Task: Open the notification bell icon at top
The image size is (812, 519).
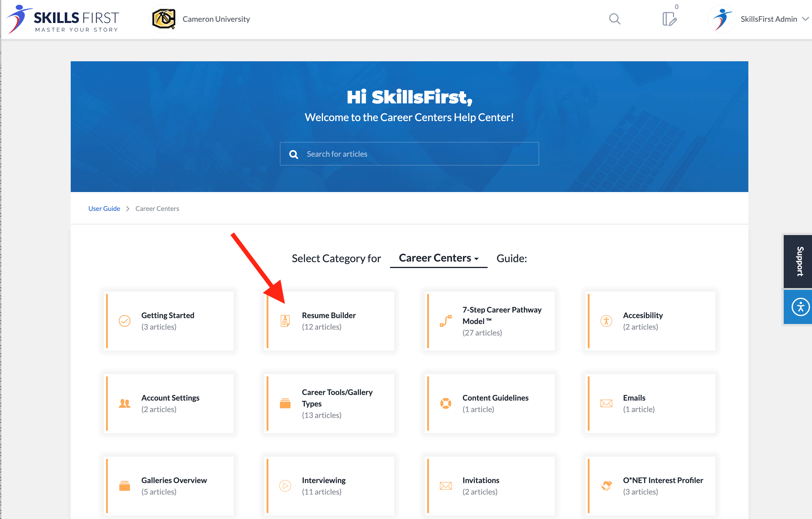Action: pyautogui.click(x=669, y=18)
